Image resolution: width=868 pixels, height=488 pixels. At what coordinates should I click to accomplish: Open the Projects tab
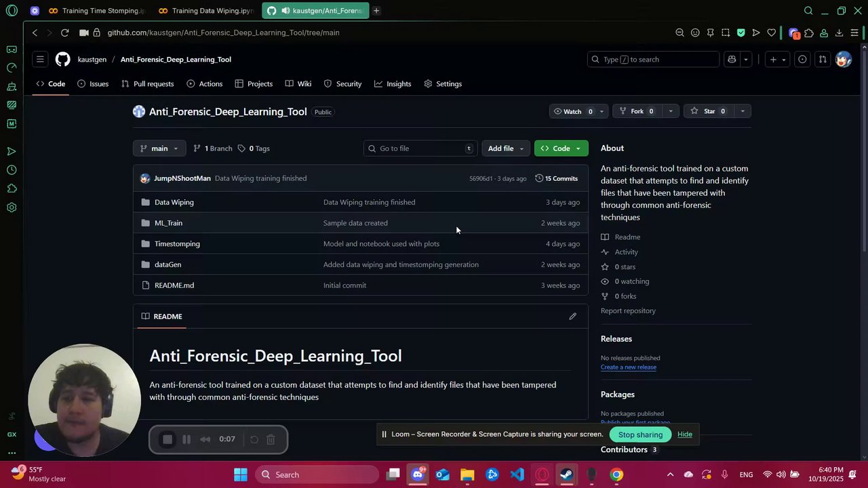click(x=254, y=84)
